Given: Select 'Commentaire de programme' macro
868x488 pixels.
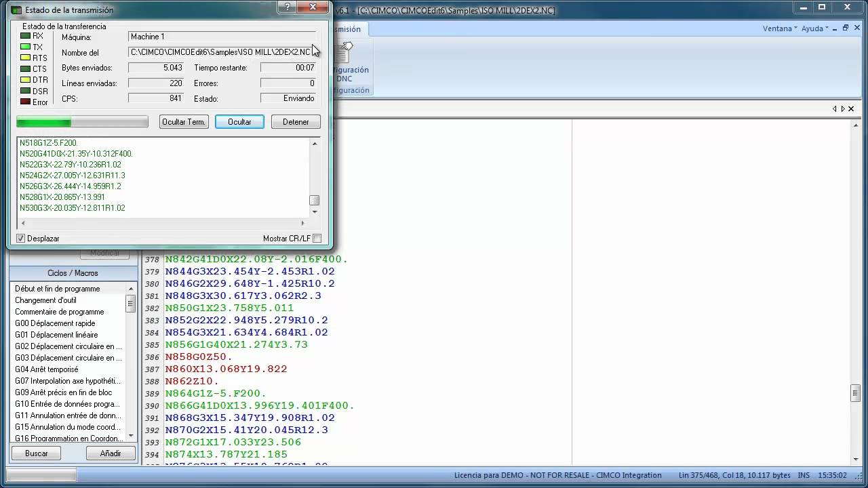Looking at the screenshot, I should click(60, 312).
